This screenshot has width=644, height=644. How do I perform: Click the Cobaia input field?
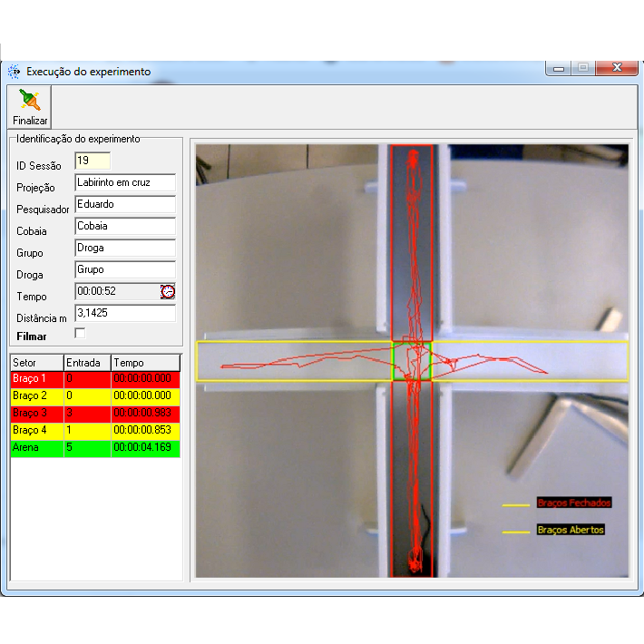click(124, 226)
